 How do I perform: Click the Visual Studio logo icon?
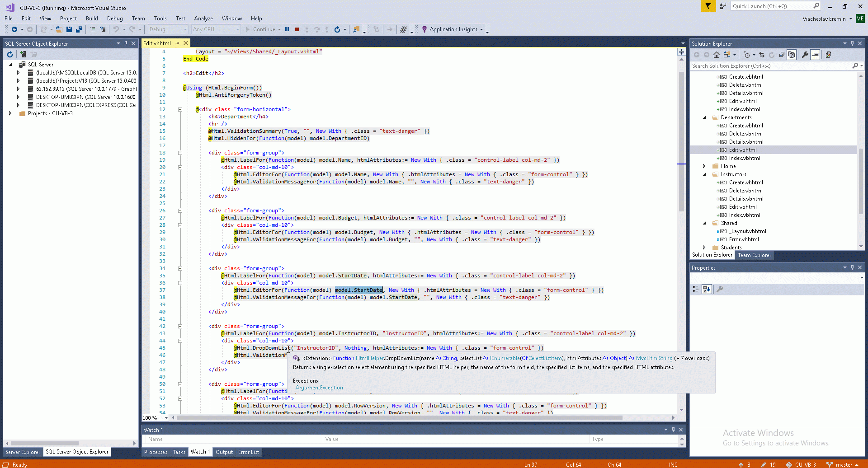10,8
